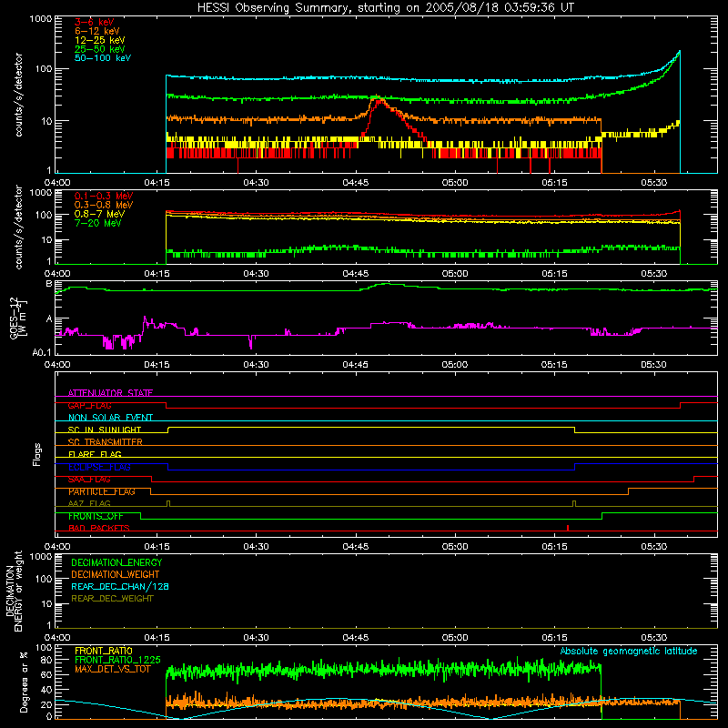The height and width of the screenshot is (728, 728).
Task: Click the FRONT_RATIO legend label
Action: [x=104, y=651]
